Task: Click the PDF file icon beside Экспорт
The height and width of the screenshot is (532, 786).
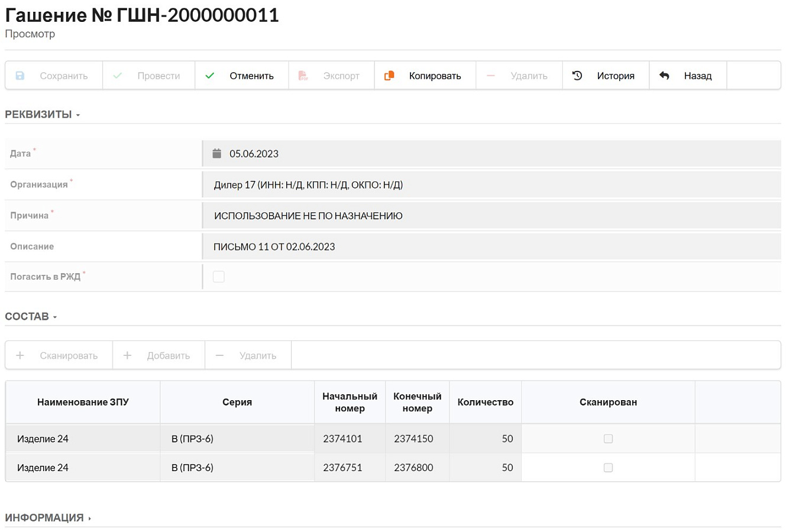Action: pos(303,76)
